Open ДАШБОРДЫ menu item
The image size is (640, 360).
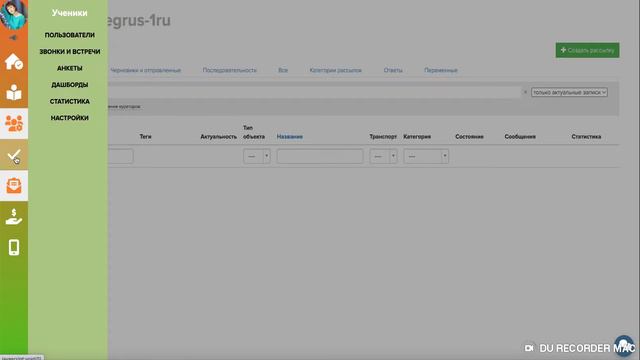pos(69,85)
